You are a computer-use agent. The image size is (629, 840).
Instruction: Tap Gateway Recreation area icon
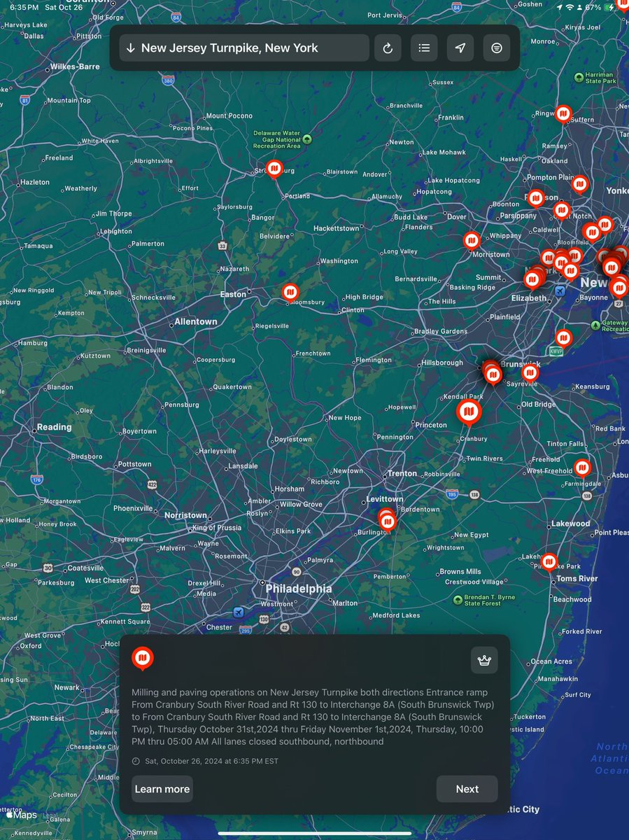click(595, 325)
